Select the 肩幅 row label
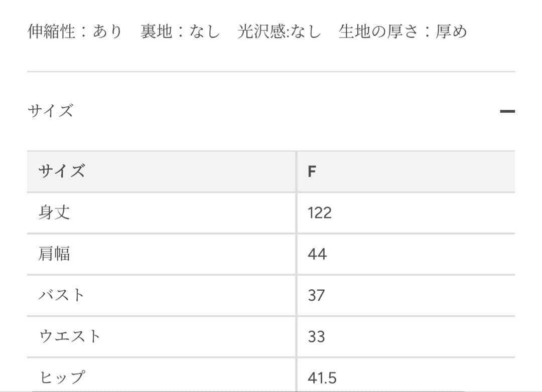The image size is (542, 392). point(54,254)
